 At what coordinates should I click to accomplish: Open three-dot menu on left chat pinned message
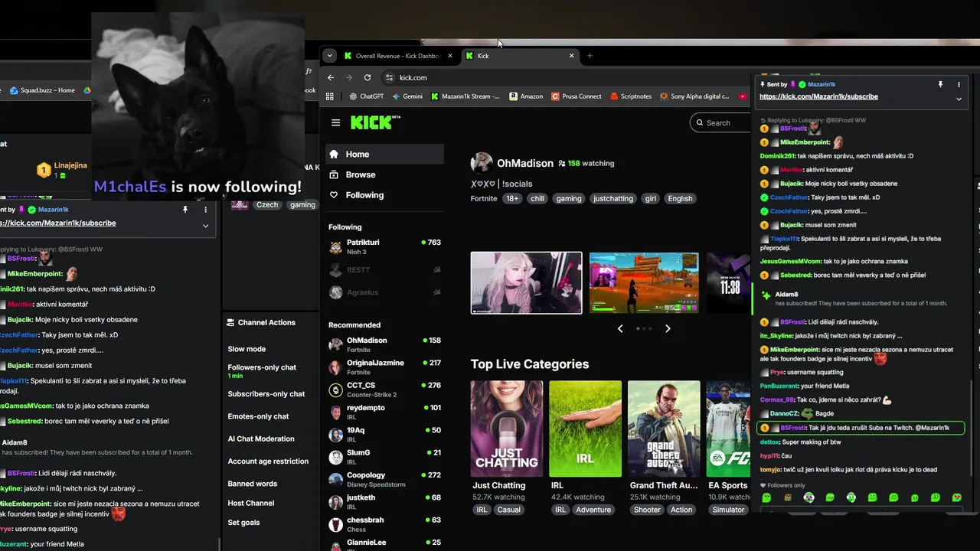(x=205, y=209)
